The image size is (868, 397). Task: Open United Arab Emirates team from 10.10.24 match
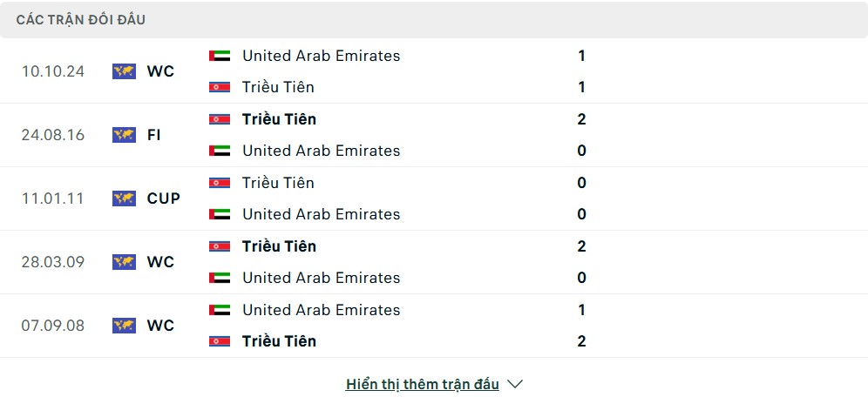tap(321, 56)
